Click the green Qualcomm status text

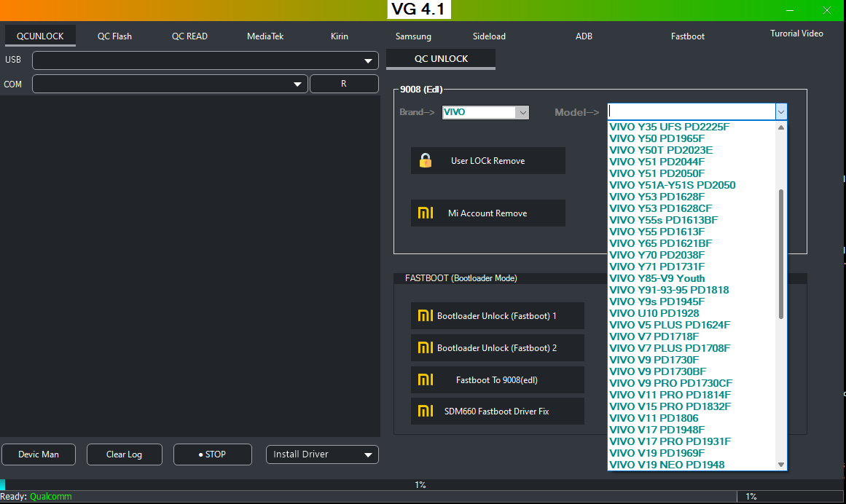point(50,496)
